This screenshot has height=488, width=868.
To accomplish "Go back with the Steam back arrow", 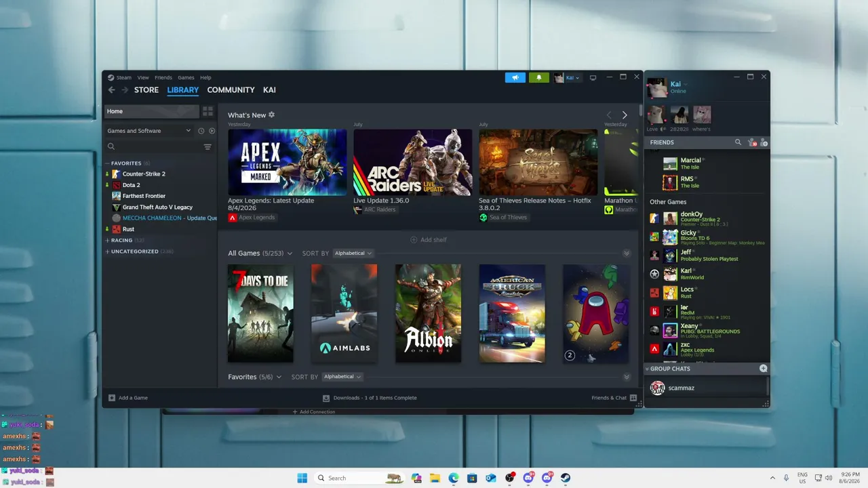I will tap(112, 90).
